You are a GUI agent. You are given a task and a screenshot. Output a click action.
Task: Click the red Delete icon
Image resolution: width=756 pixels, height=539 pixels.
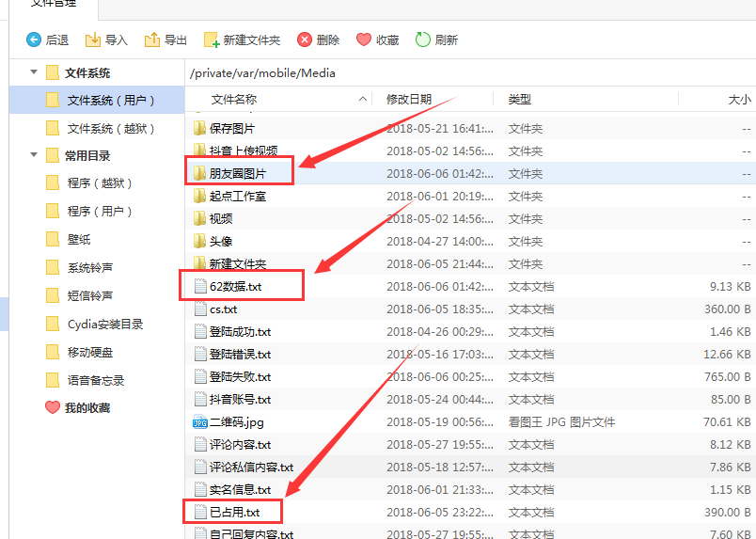(x=305, y=40)
